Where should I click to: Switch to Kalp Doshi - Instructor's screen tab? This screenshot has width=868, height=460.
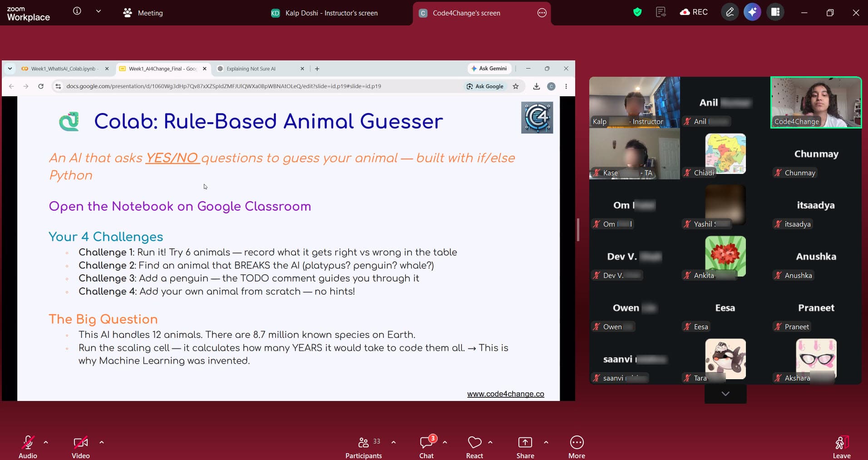(324, 13)
